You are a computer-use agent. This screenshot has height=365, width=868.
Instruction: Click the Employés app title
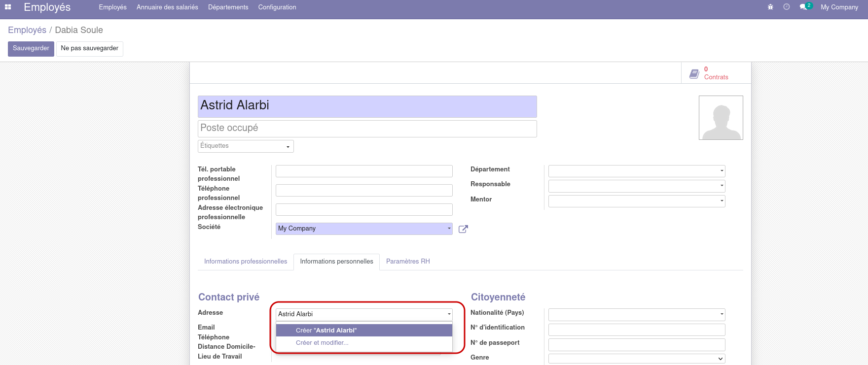pyautogui.click(x=47, y=7)
